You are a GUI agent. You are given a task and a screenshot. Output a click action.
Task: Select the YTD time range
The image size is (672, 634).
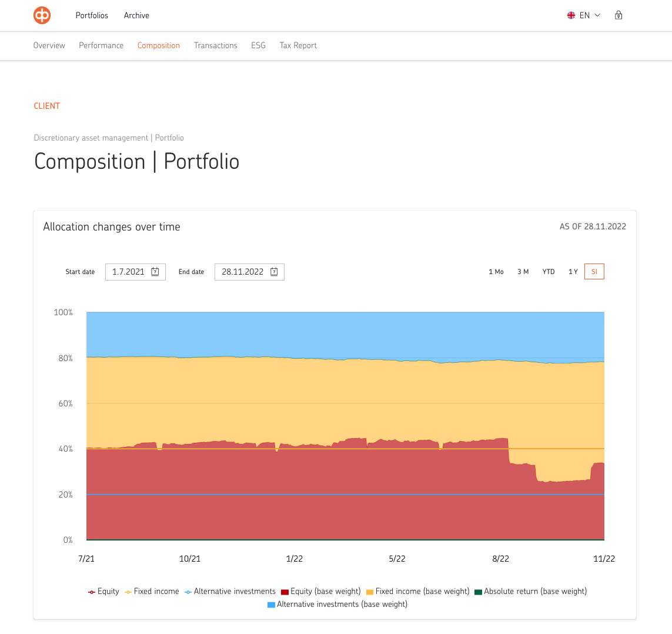(548, 272)
